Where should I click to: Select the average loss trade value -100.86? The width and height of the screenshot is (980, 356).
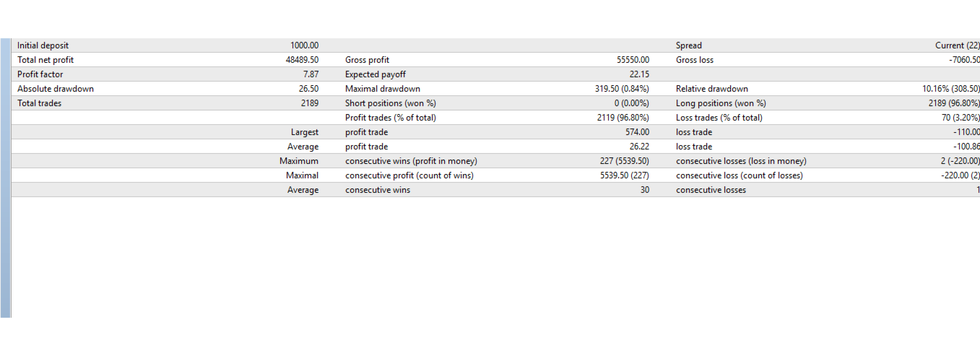(x=966, y=147)
